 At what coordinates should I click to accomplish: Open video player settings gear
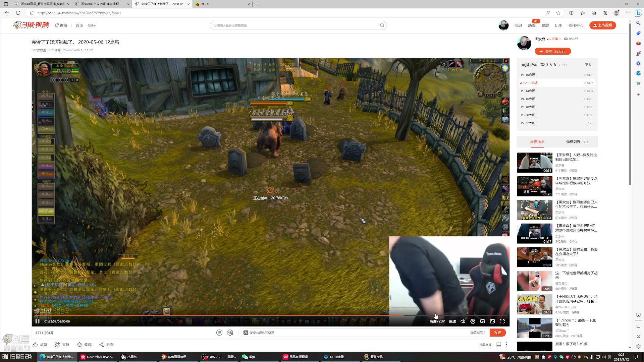(473, 321)
